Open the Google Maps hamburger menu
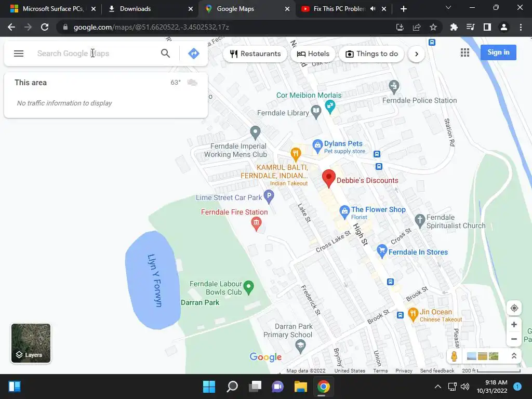Screen dimensions: 532x399 19,54
